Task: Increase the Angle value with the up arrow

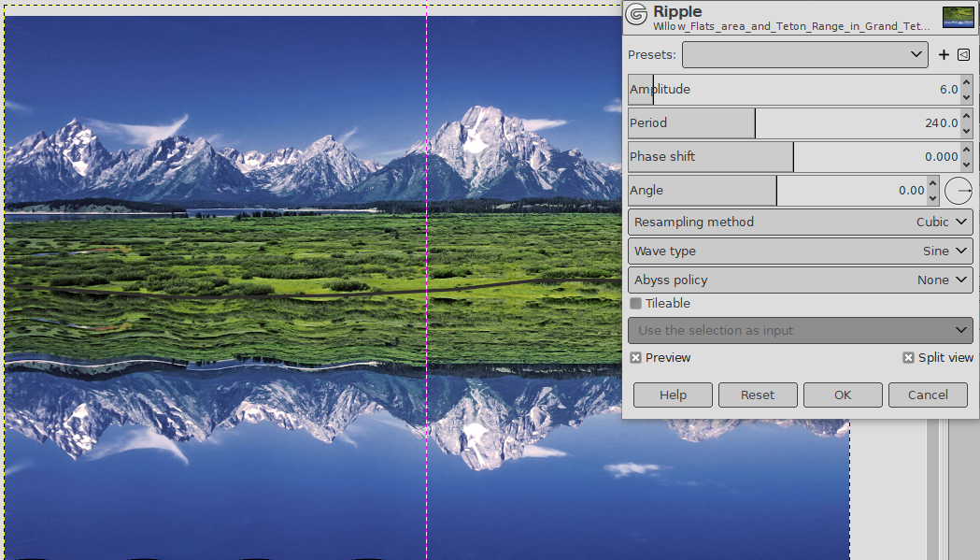Action: click(932, 183)
